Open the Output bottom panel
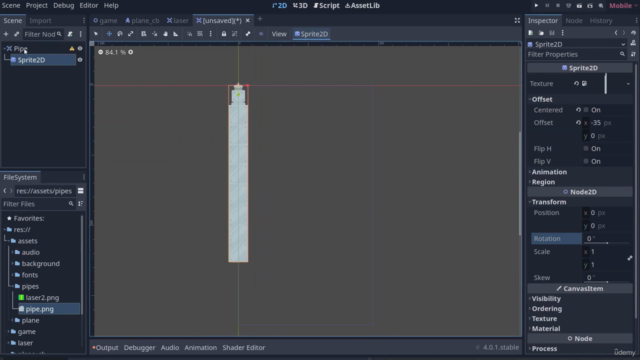 click(105, 348)
